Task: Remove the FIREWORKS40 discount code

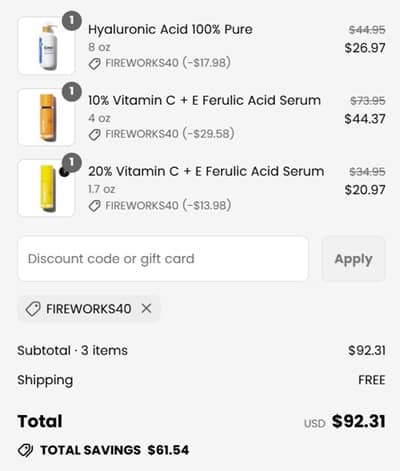Action: click(146, 309)
